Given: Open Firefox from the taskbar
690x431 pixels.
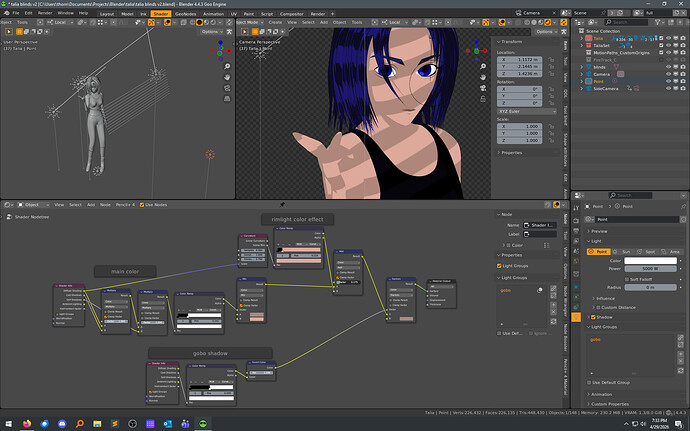Looking at the screenshot, I should (27, 424).
